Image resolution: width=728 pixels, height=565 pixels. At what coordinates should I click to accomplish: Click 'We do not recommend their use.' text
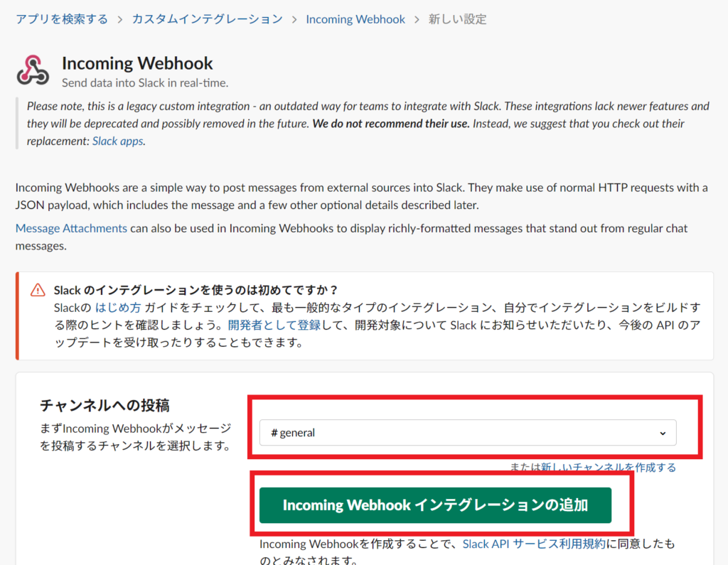pos(391,124)
